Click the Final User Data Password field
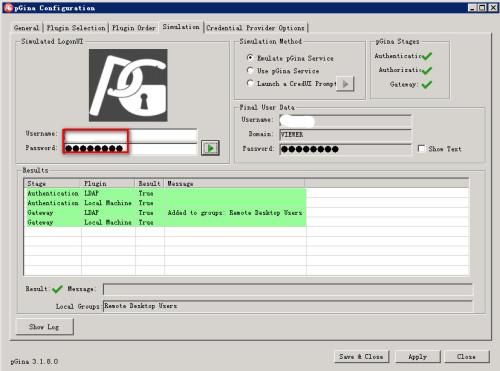 pyautogui.click(x=345, y=149)
